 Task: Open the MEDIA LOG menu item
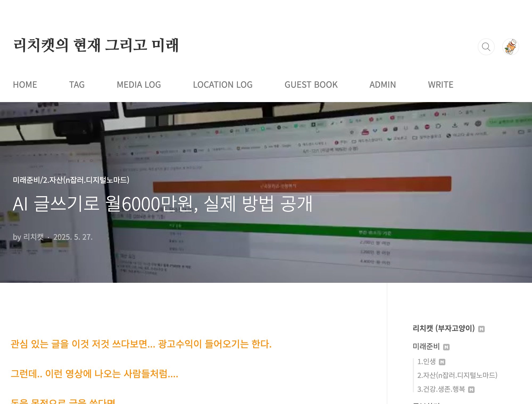pos(139,85)
